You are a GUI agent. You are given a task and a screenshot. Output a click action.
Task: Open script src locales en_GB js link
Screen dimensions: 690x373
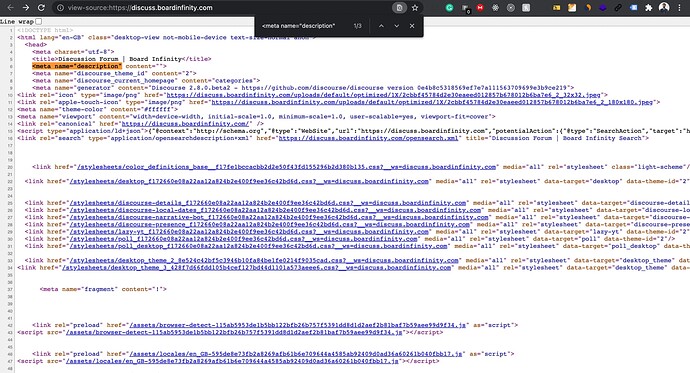(232, 361)
